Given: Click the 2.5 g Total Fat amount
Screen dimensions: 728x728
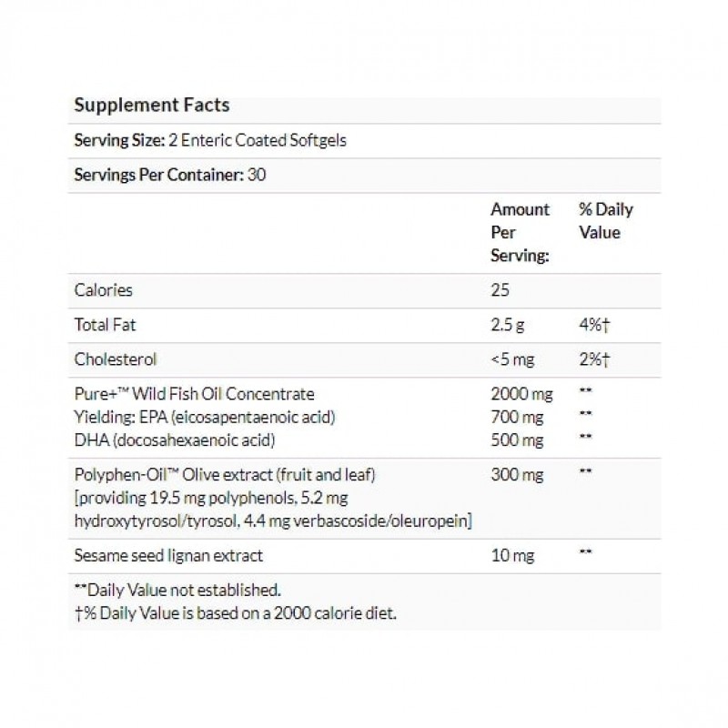Looking at the screenshot, I should pyautogui.click(x=508, y=323).
